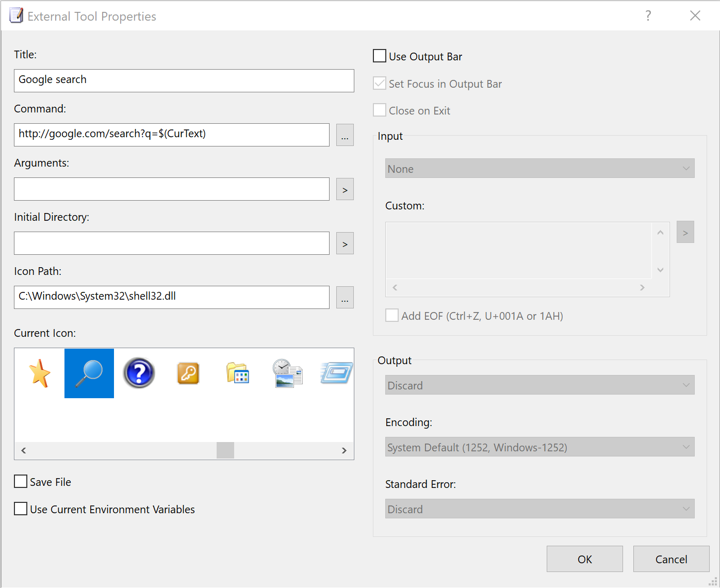Browse for Command with ellipsis button
Viewport: 720px width, 588px height.
pos(345,135)
